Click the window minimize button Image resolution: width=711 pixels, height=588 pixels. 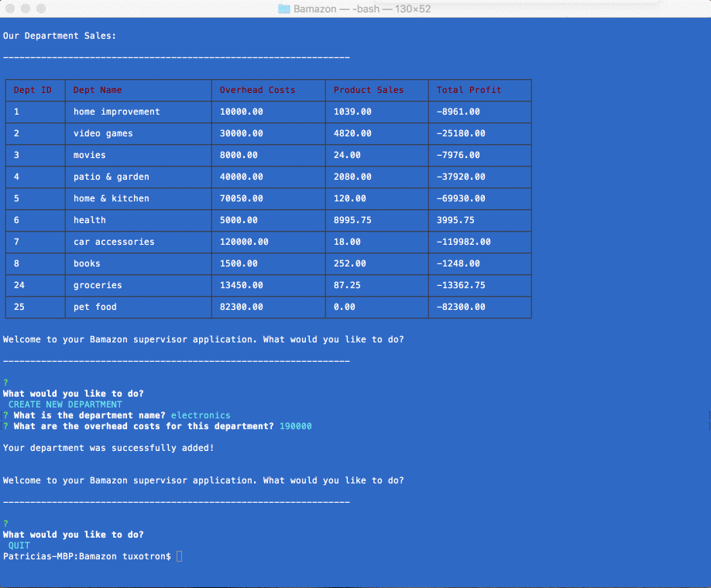(26, 9)
